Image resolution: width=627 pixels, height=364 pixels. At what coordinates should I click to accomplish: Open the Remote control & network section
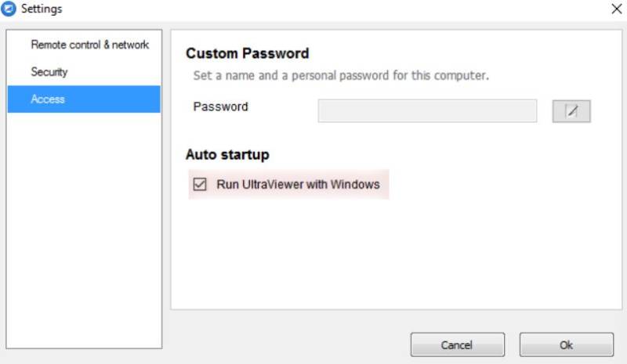pos(89,45)
